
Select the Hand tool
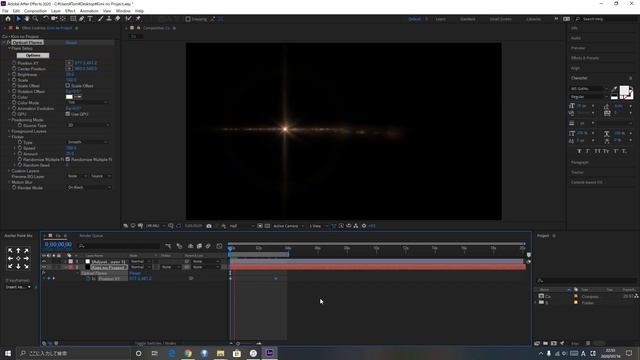pos(27,19)
